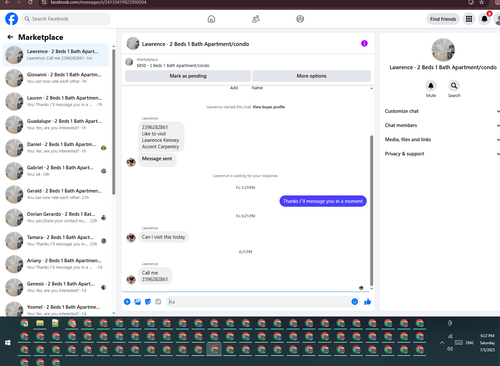Click the Facebook logo
The image size is (500, 366).
pos(11,19)
